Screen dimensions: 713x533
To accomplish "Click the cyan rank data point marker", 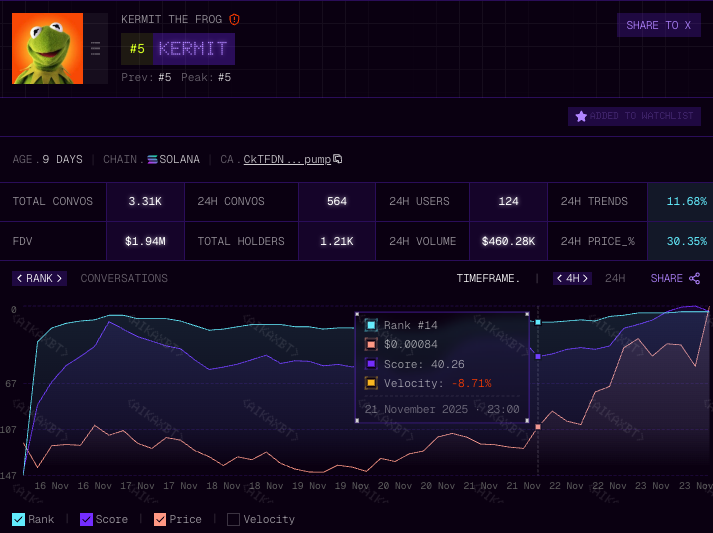I will point(538,322).
